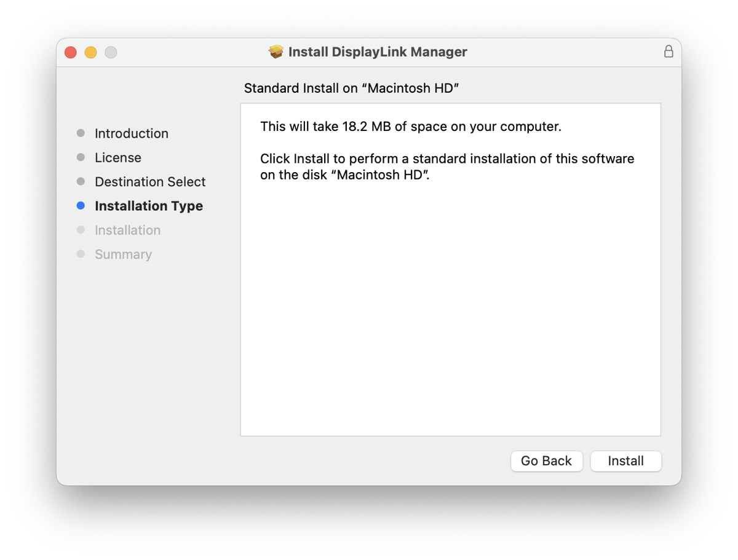Select the Destination Select step
The height and width of the screenshot is (560, 738).
pyautogui.click(x=150, y=181)
